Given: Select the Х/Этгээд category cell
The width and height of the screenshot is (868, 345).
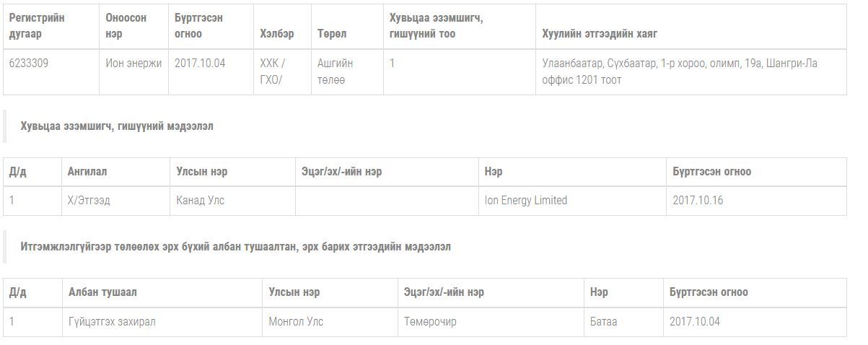Looking at the screenshot, I should (x=89, y=201).
